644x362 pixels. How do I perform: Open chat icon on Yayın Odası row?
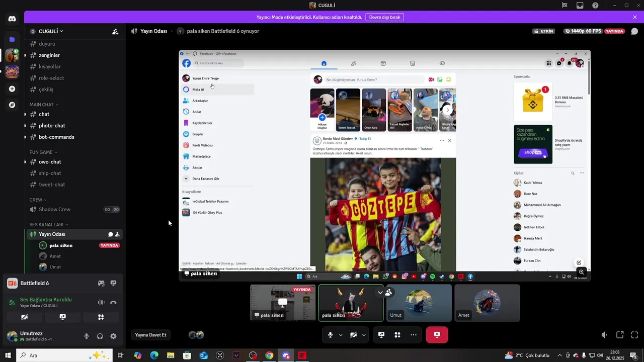[111, 234]
